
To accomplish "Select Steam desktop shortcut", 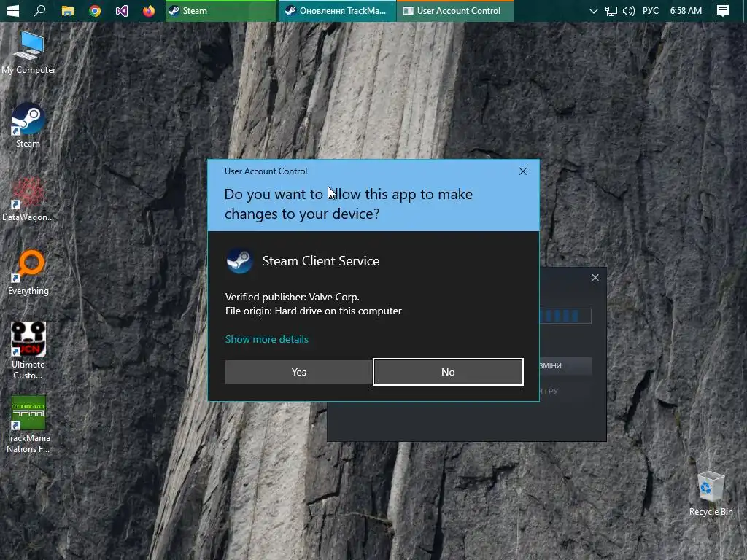I will pyautogui.click(x=28, y=125).
